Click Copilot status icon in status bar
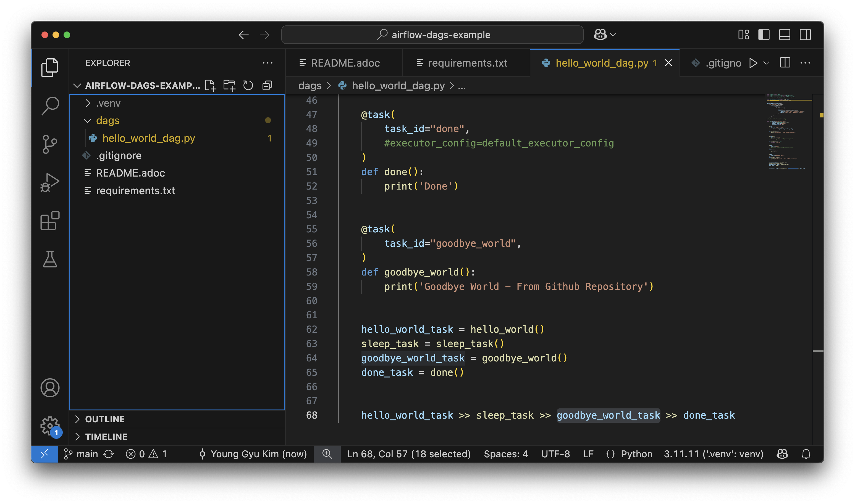 [782, 454]
